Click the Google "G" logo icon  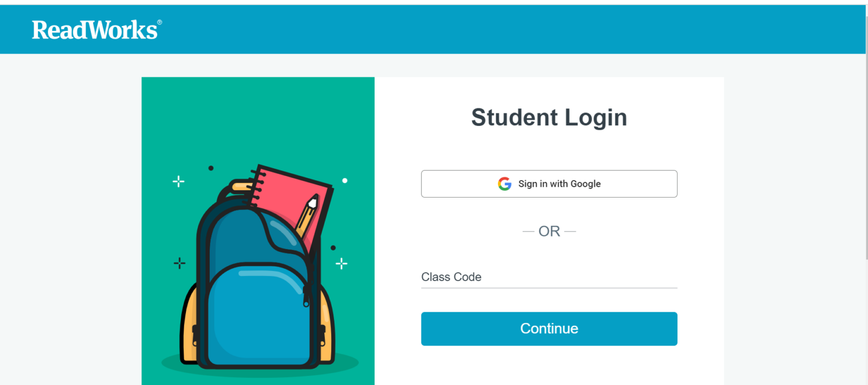pyautogui.click(x=505, y=184)
